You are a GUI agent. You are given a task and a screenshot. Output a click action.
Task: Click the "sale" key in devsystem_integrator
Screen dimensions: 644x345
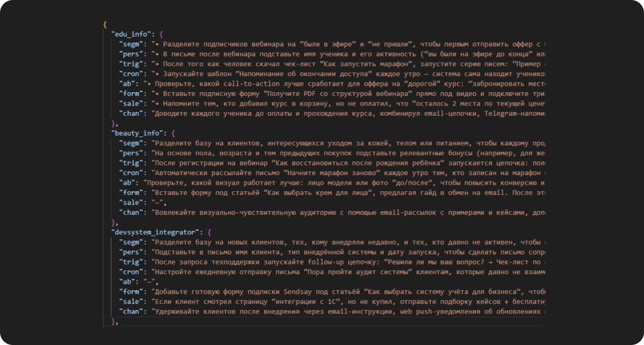coord(131,301)
